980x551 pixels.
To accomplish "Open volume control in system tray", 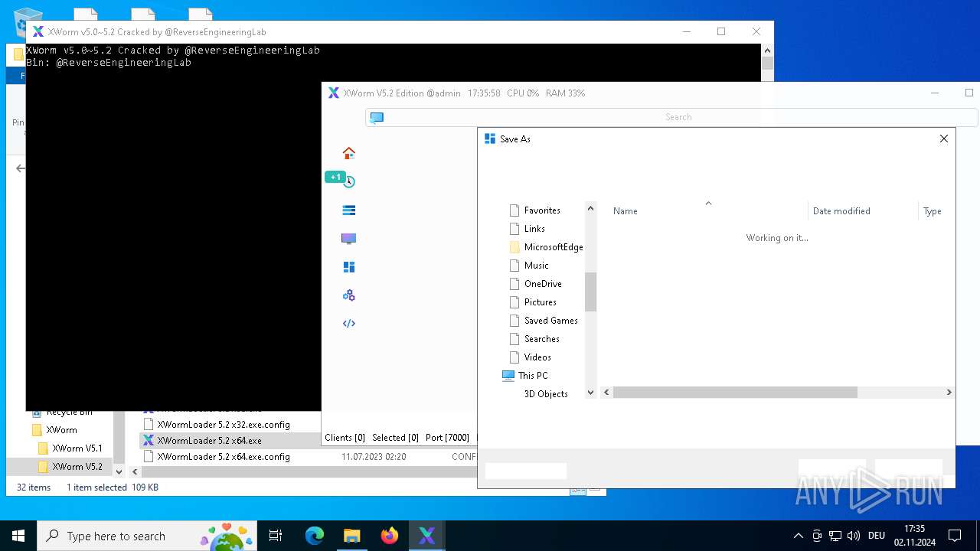I will (854, 536).
